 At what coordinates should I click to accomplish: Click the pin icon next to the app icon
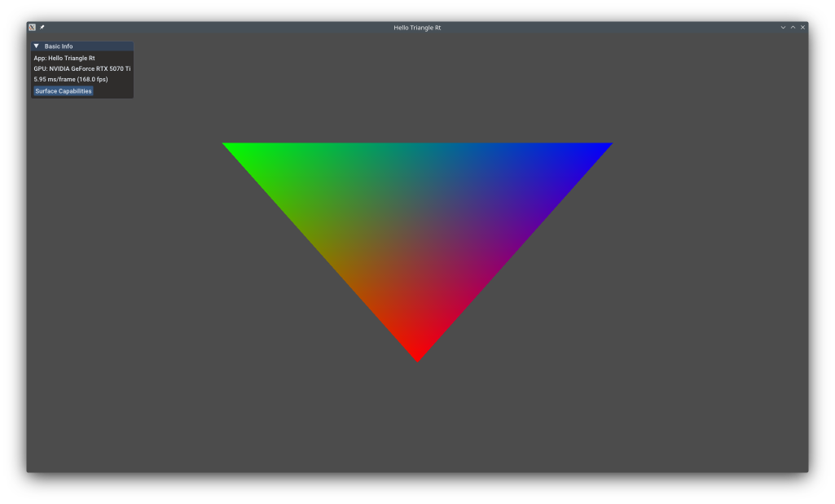pyautogui.click(x=42, y=26)
